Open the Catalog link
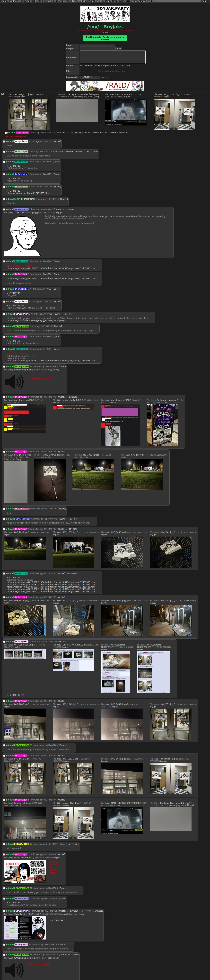Image resolution: width=210 pixels, height=980 pixels. (x=105, y=33)
